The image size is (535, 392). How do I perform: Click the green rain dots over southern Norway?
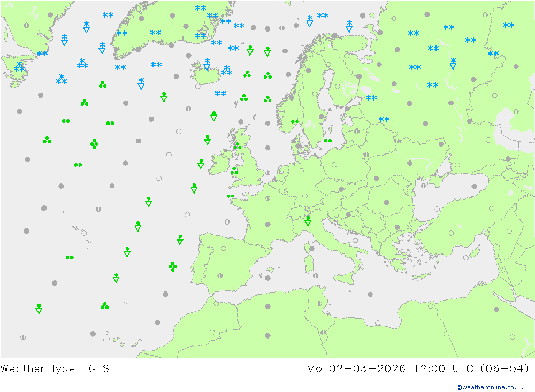point(295,121)
